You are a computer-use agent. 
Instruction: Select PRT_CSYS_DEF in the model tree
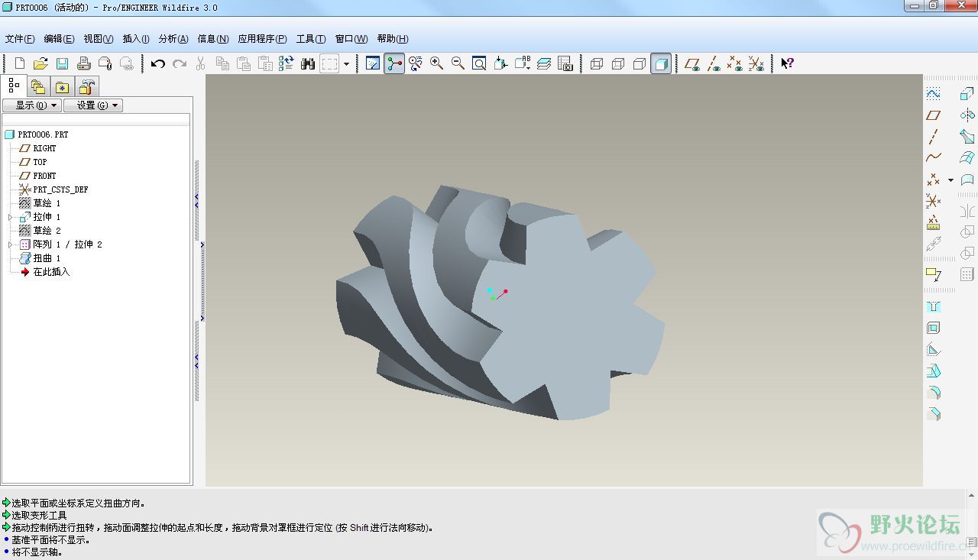[53, 189]
